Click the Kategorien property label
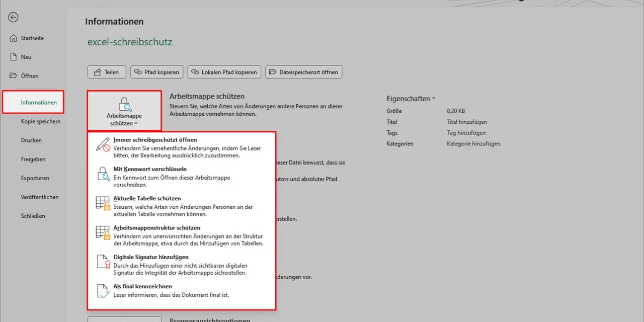 pyautogui.click(x=400, y=144)
